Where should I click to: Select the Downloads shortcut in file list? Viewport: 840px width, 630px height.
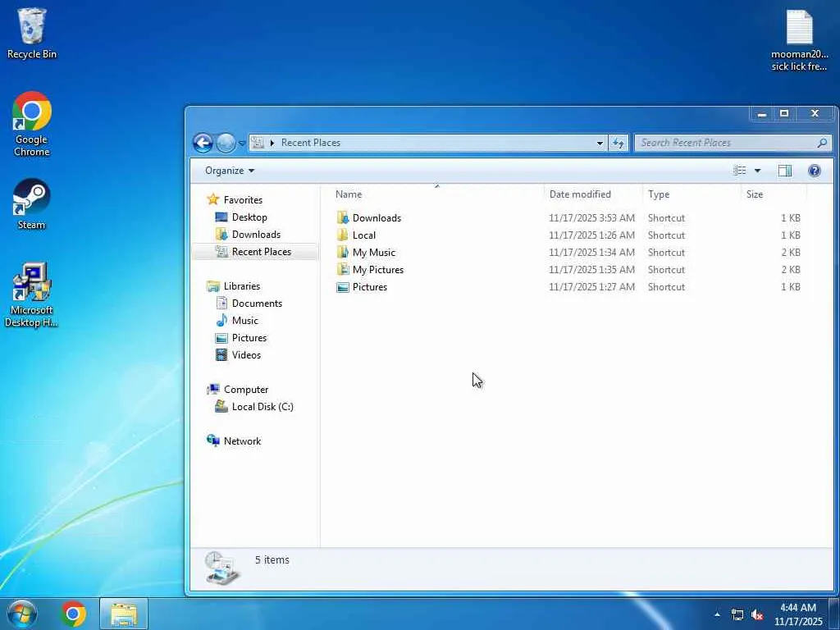tap(377, 218)
